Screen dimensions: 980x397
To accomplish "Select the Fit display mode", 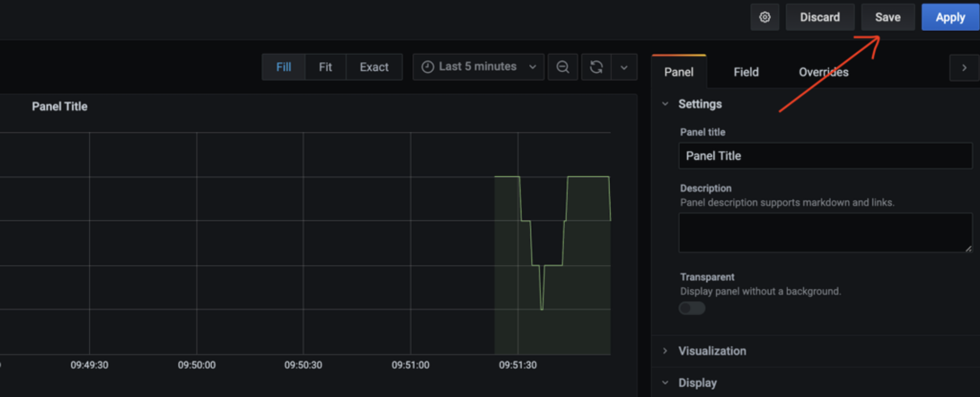I will point(325,67).
